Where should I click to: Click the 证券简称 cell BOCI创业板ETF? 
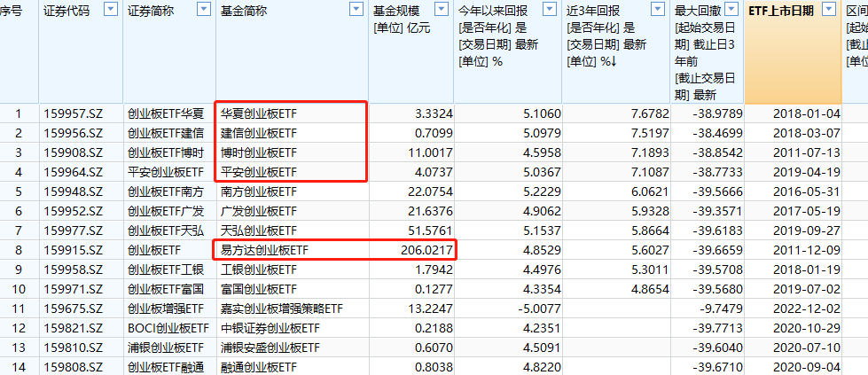pyautogui.click(x=169, y=329)
